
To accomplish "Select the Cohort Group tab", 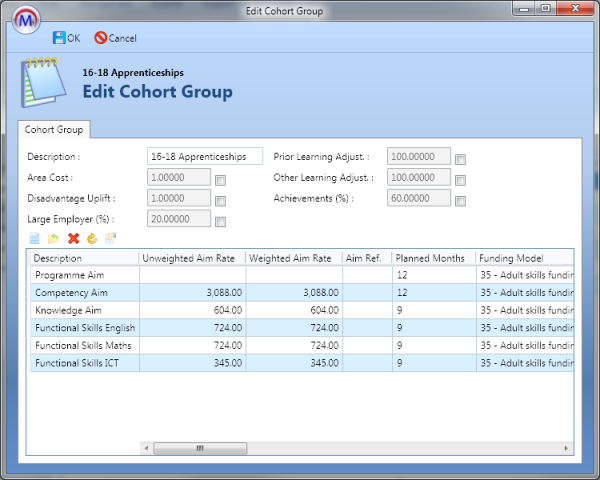I will (x=55, y=129).
